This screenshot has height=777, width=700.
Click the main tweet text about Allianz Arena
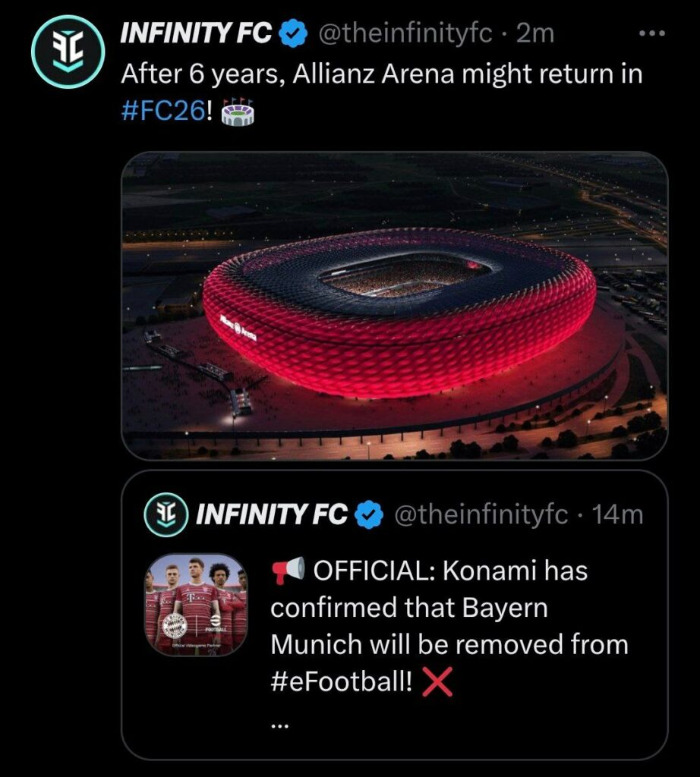coord(382,92)
